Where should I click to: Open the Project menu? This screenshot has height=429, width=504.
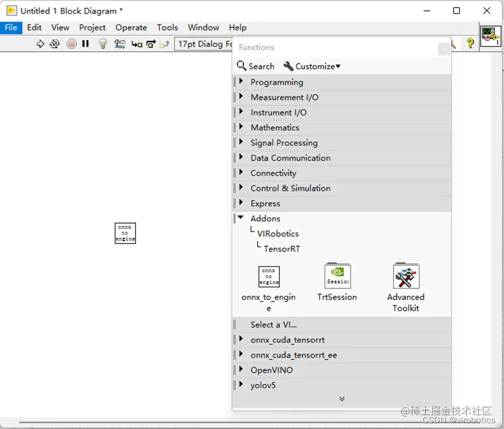click(x=92, y=28)
